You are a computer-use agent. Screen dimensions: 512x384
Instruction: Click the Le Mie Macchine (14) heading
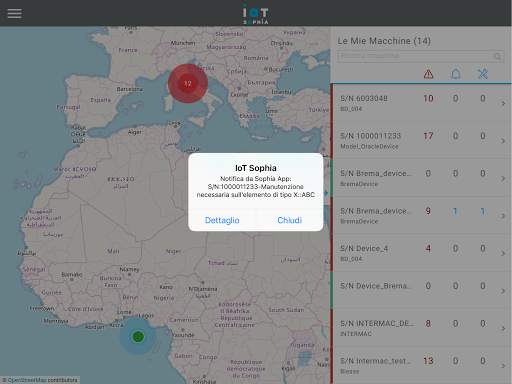click(x=384, y=41)
